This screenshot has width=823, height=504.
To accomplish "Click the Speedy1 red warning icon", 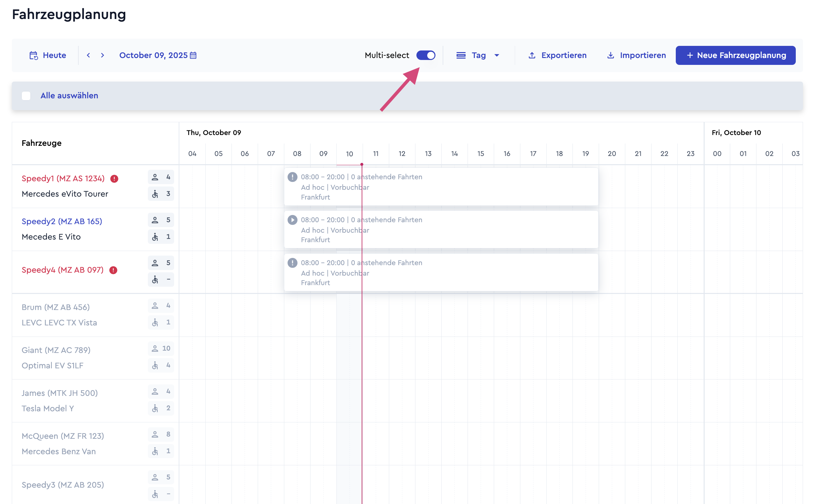I will pos(114,179).
